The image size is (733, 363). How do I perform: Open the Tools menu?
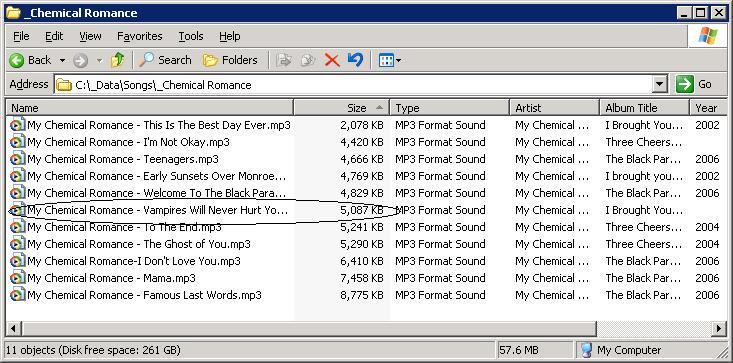(x=191, y=36)
